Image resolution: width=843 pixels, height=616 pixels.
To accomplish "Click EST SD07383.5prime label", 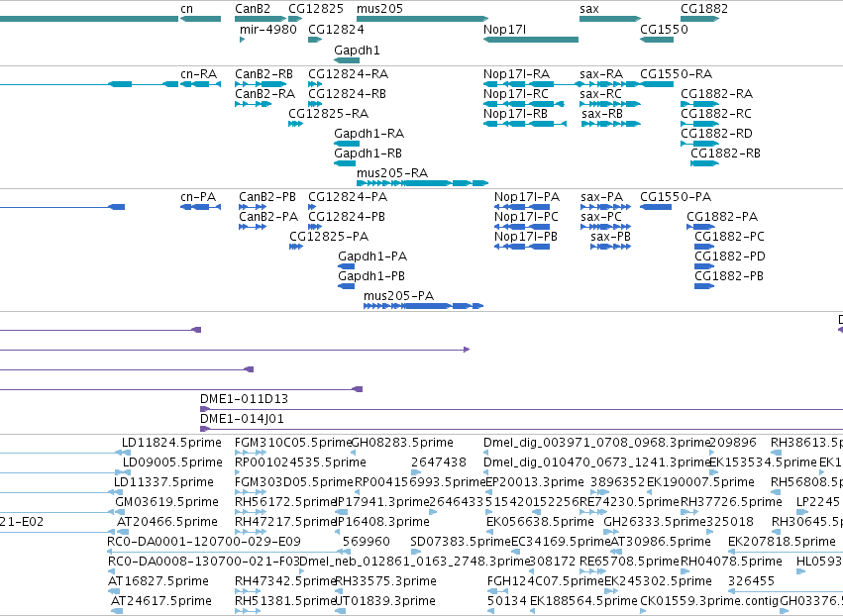I will point(461,542).
